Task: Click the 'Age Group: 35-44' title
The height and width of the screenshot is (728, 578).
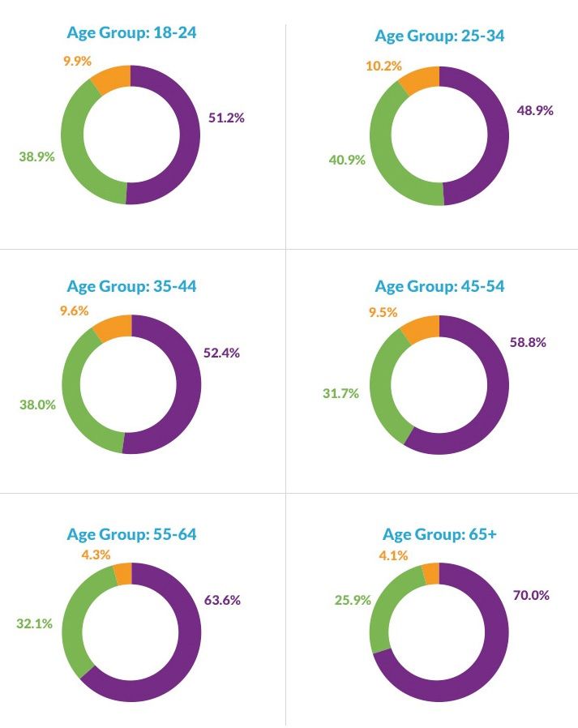Action: 131,286
